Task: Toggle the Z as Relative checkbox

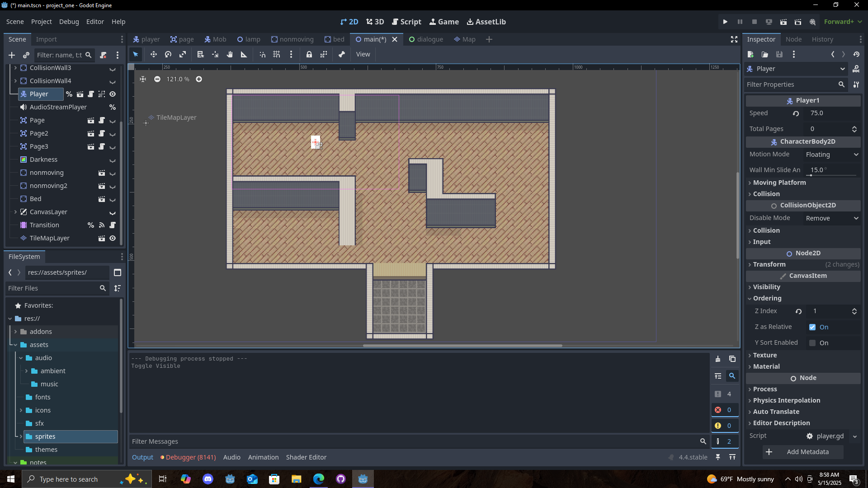Action: click(x=812, y=327)
